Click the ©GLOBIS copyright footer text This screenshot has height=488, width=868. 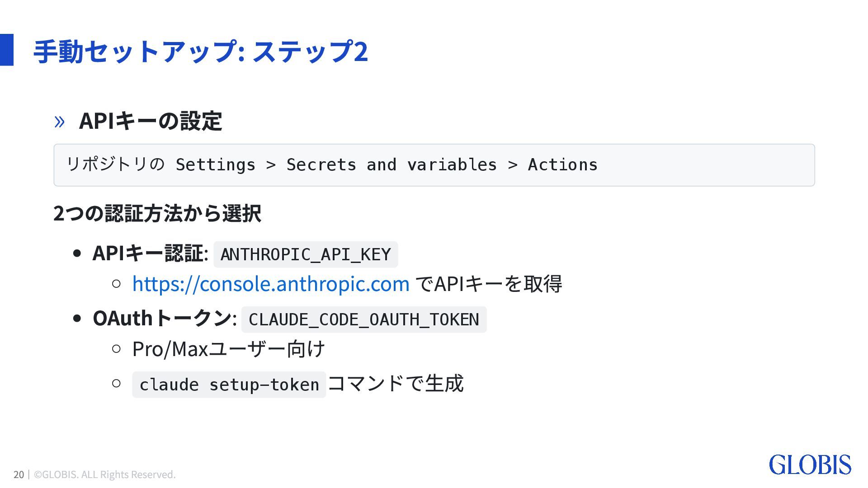coord(105,474)
